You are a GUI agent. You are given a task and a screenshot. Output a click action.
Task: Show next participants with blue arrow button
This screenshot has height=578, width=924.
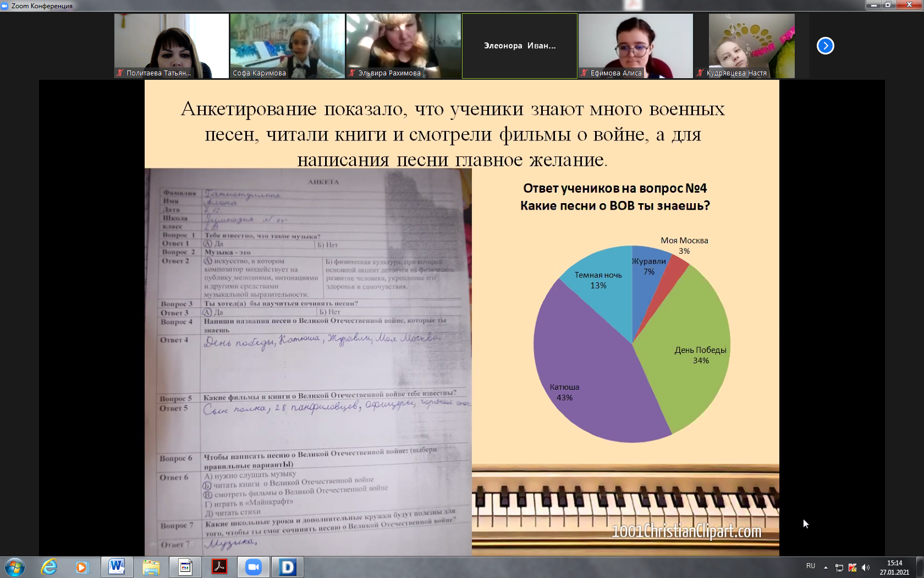tap(825, 46)
